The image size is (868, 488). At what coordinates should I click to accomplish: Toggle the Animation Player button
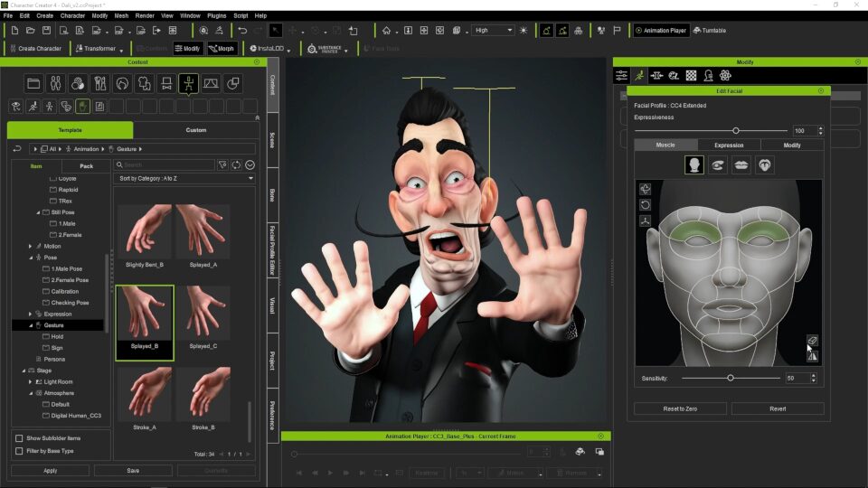(660, 31)
